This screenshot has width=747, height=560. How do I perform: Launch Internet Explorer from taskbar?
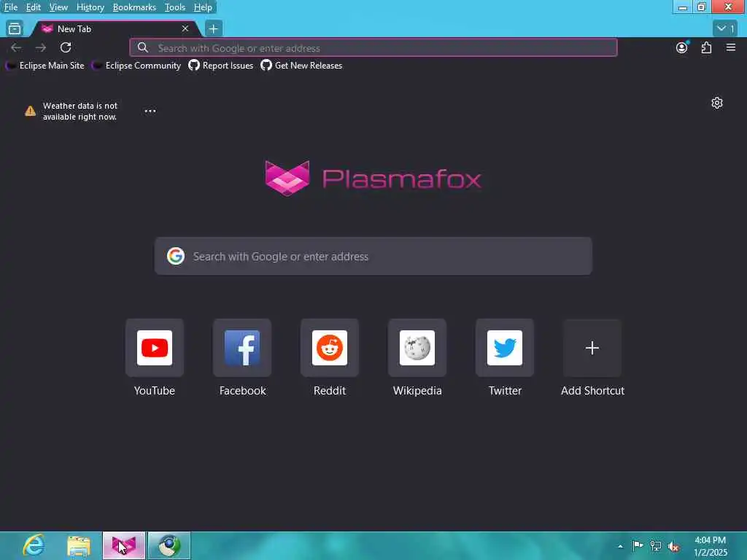tap(34, 545)
